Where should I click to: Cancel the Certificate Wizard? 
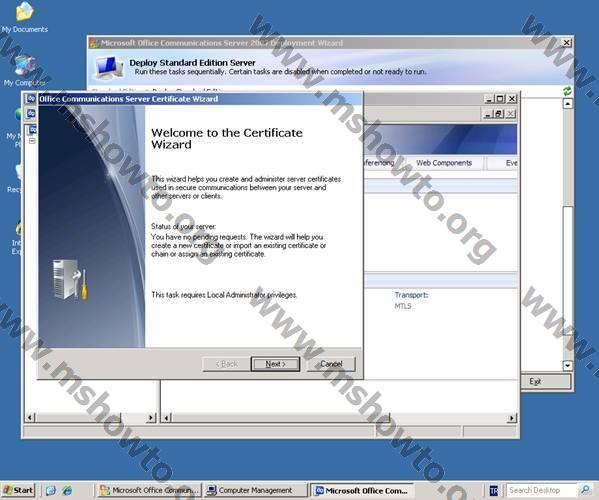coord(331,364)
